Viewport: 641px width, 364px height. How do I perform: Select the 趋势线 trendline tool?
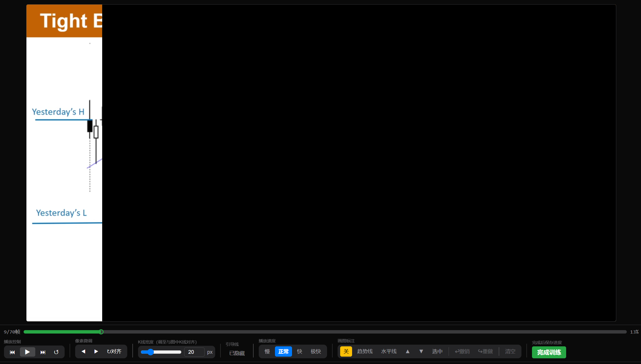click(365, 351)
